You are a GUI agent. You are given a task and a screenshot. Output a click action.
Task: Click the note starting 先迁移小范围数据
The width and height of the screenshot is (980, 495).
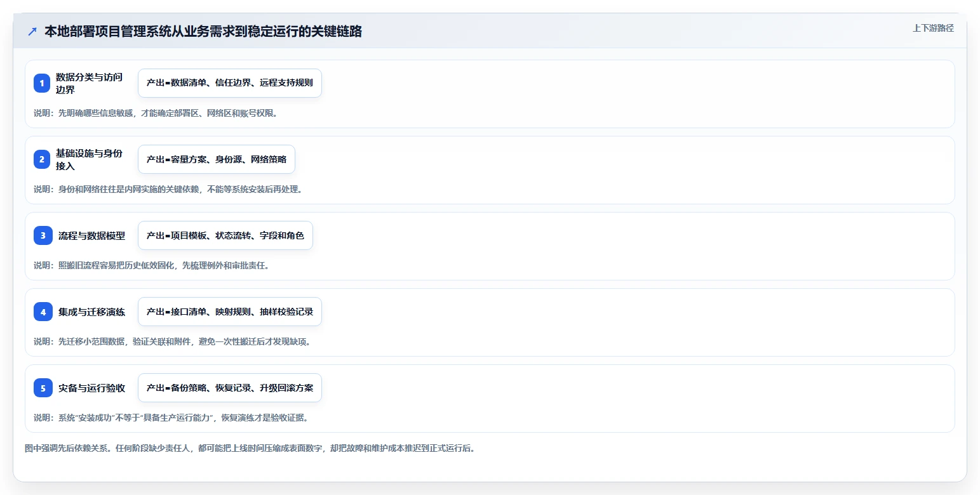pyautogui.click(x=172, y=341)
